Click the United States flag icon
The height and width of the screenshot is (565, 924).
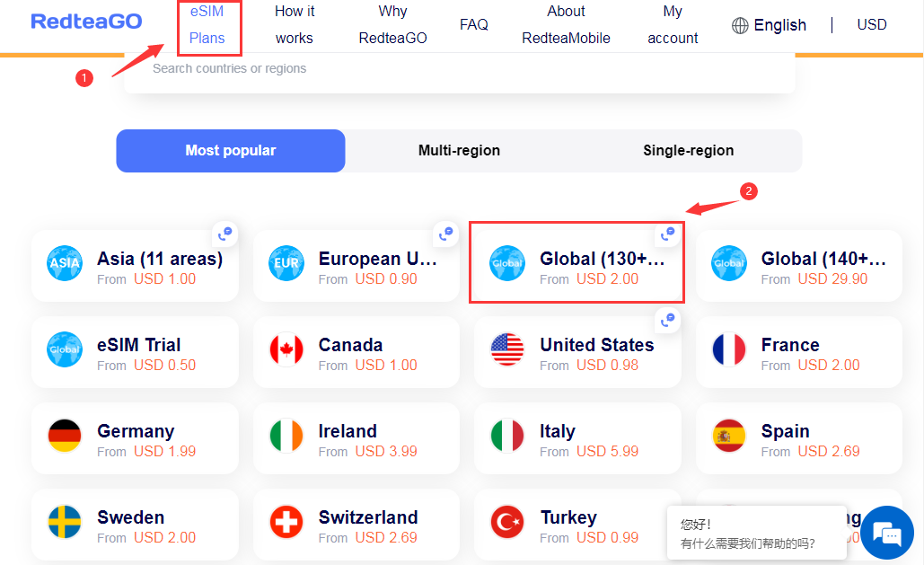[507, 350]
